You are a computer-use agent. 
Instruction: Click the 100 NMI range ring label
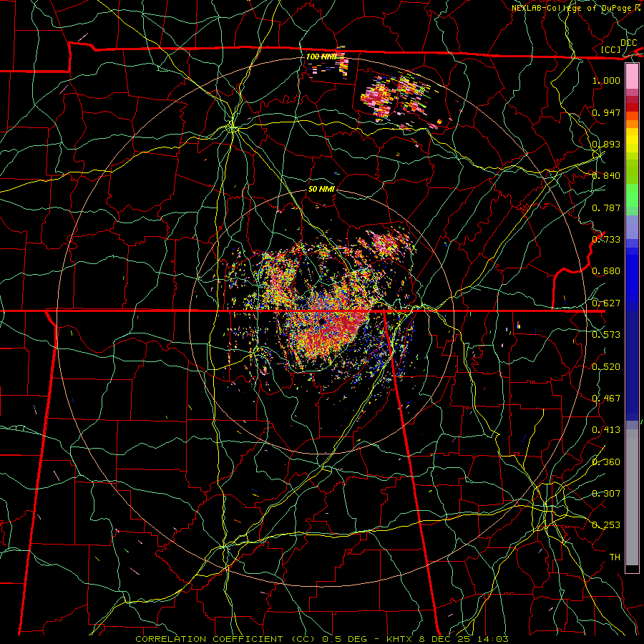click(x=321, y=57)
